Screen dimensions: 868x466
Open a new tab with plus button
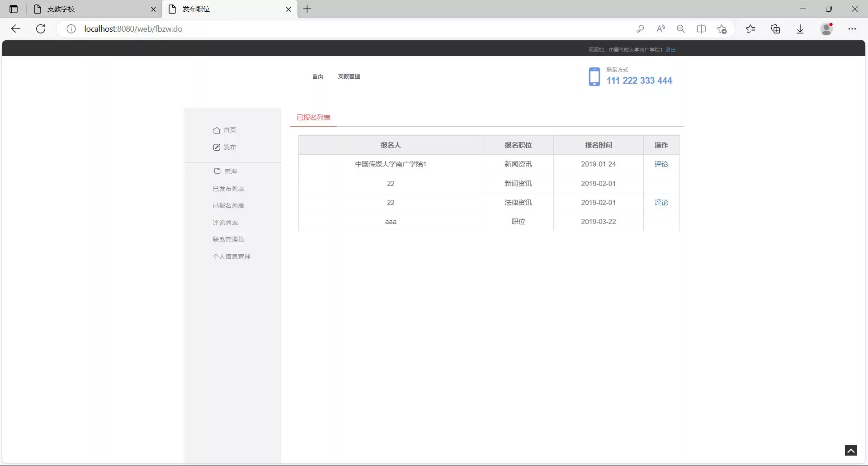307,9
